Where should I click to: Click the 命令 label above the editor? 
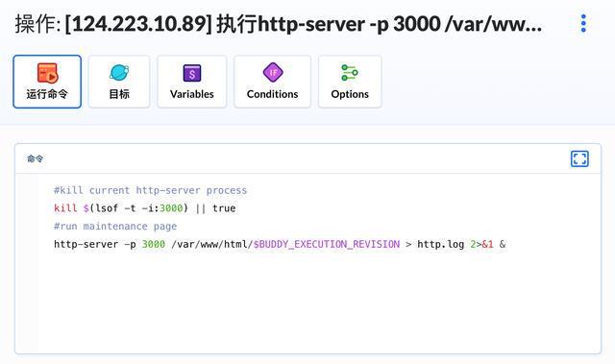(x=36, y=158)
